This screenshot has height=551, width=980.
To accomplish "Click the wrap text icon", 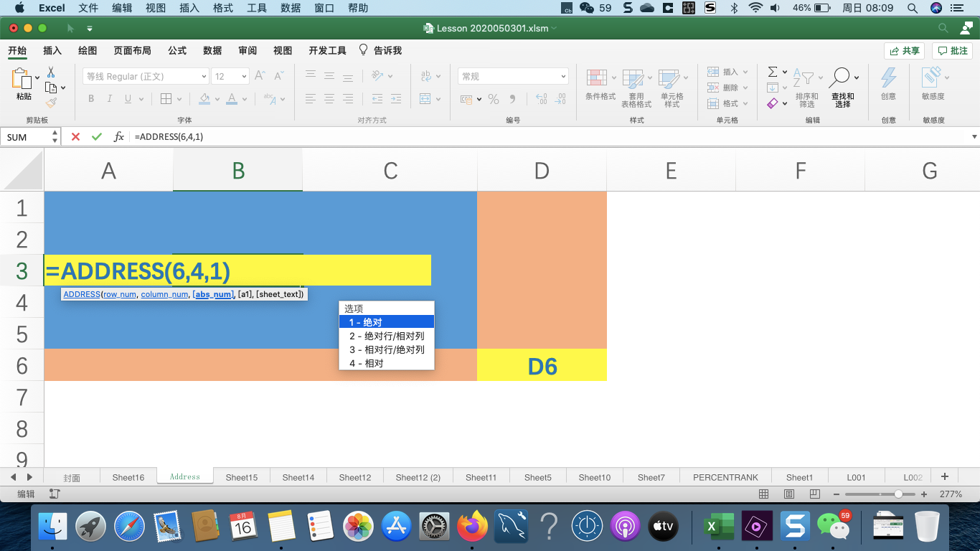I will (426, 76).
